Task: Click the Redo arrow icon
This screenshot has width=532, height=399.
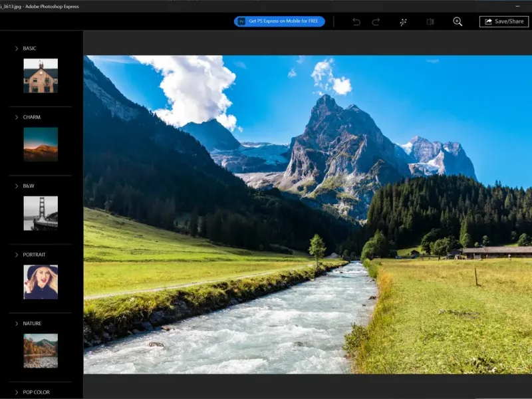Action: click(376, 22)
